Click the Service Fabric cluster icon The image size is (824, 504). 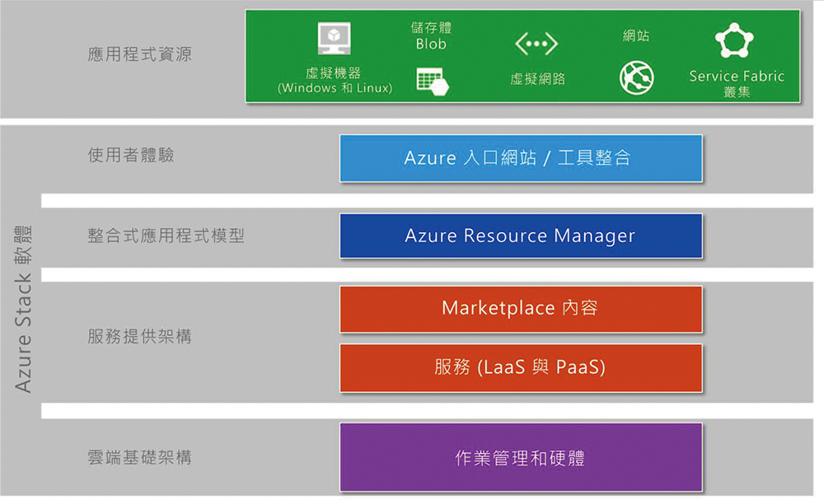click(x=733, y=41)
